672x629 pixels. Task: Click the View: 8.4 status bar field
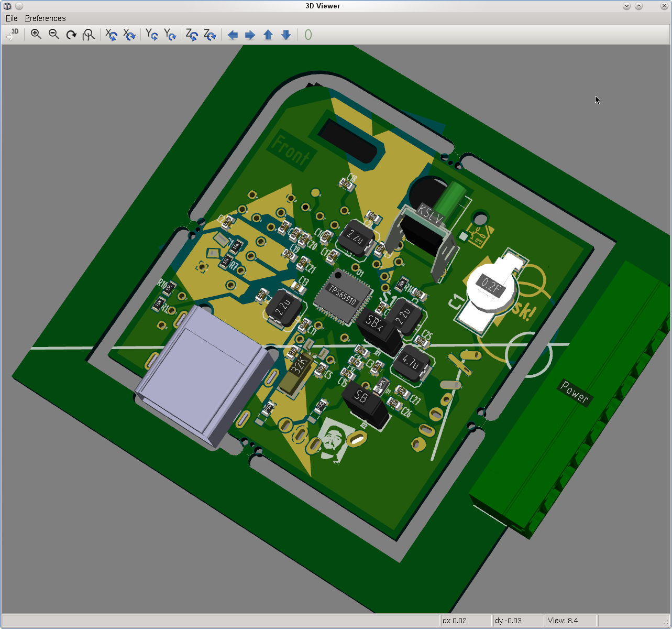(x=570, y=621)
